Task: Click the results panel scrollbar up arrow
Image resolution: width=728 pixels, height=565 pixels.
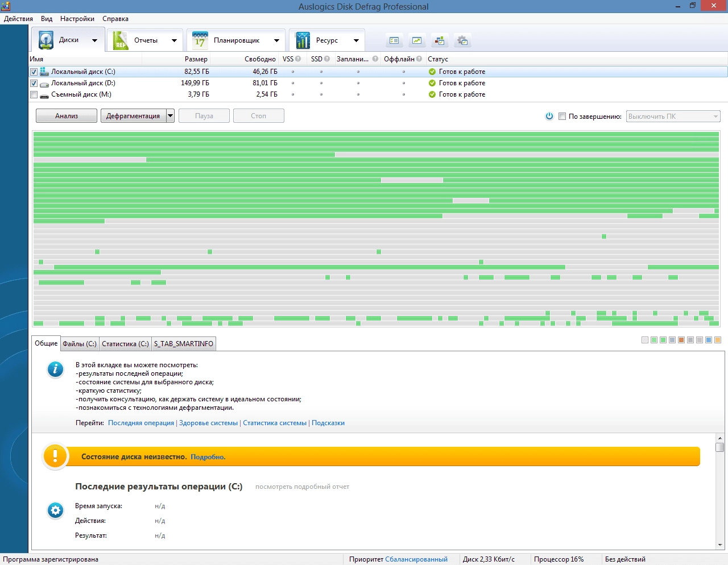Action: [720, 438]
